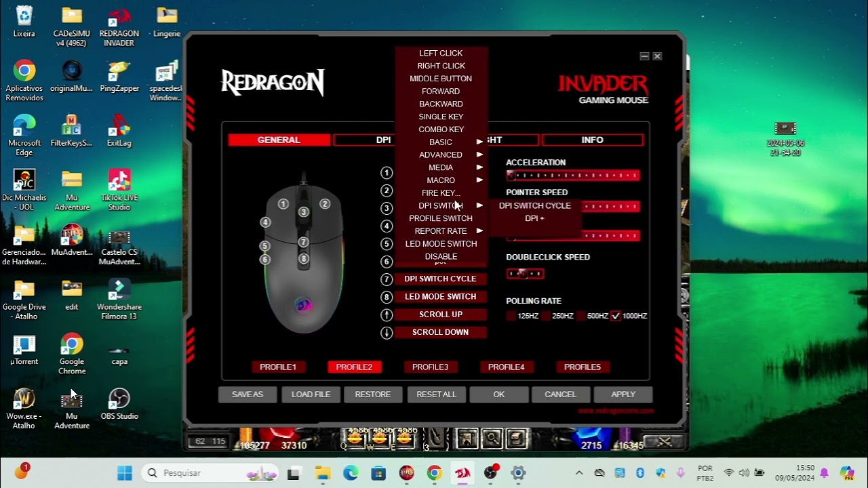Click the RESTORE button
This screenshot has height=488, width=868.
(x=373, y=394)
